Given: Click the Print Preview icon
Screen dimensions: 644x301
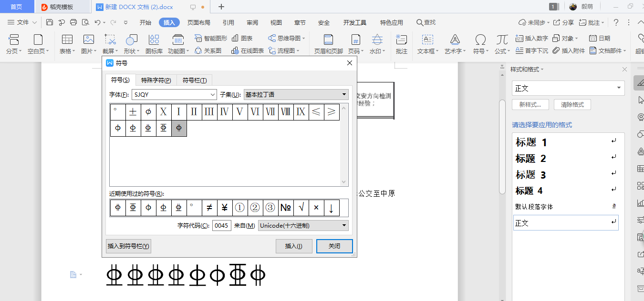Looking at the screenshot, I should 85,22.
